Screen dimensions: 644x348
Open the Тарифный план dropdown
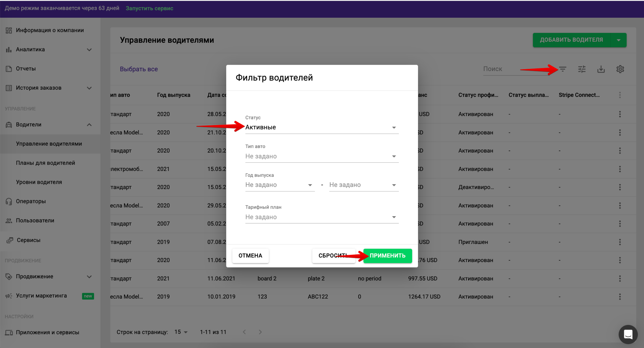coord(322,217)
